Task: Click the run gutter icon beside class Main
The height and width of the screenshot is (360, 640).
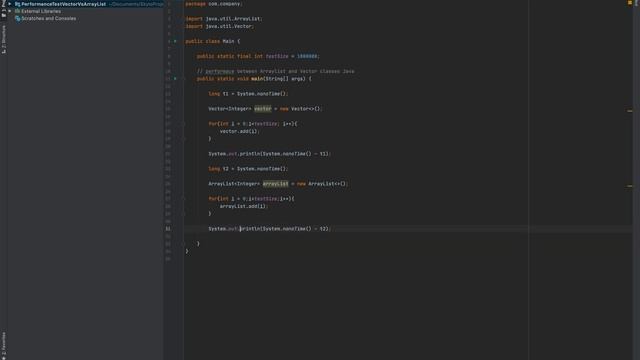Action: [x=175, y=41]
